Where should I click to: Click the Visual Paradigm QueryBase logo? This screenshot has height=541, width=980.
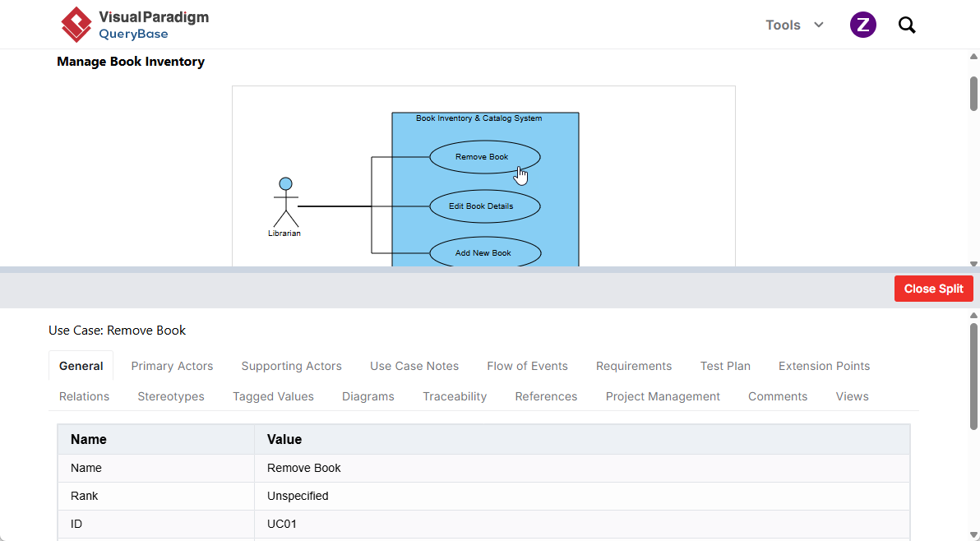pyautogui.click(x=134, y=25)
